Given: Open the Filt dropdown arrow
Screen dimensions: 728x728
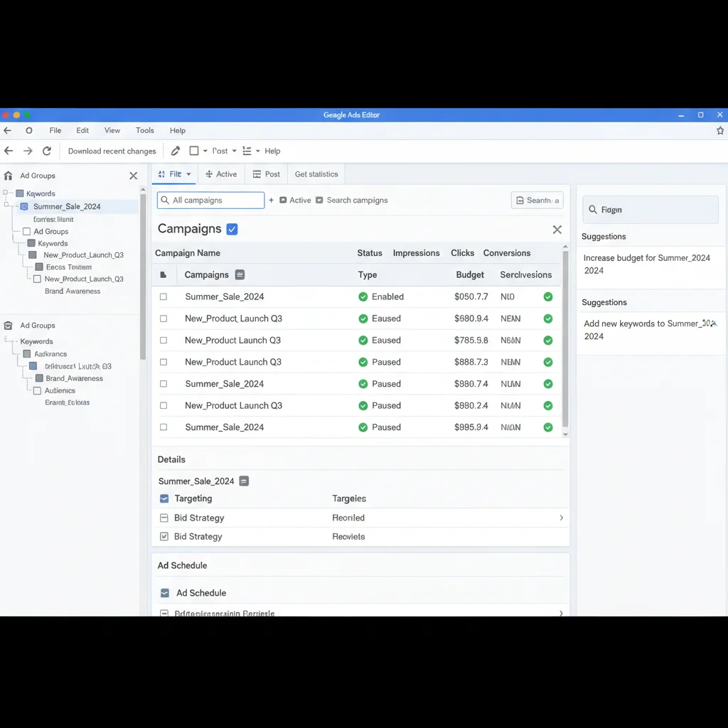Looking at the screenshot, I should pyautogui.click(x=188, y=174).
